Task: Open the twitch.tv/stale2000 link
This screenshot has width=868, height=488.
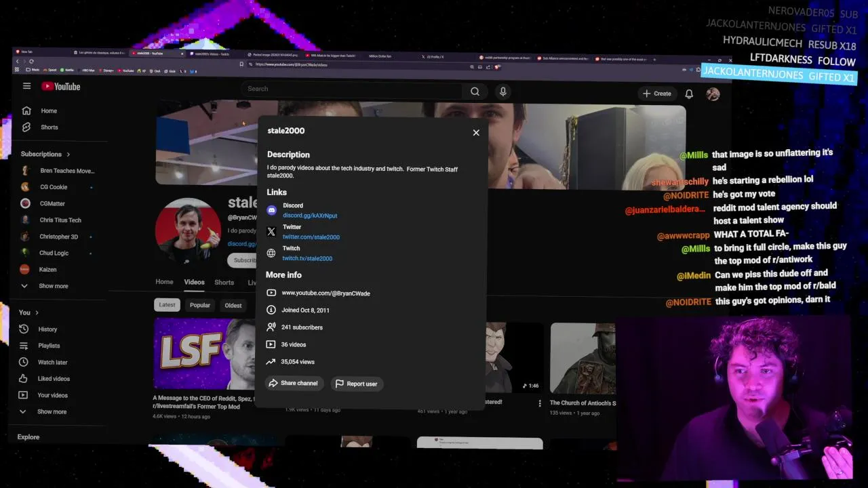Action: (307, 258)
